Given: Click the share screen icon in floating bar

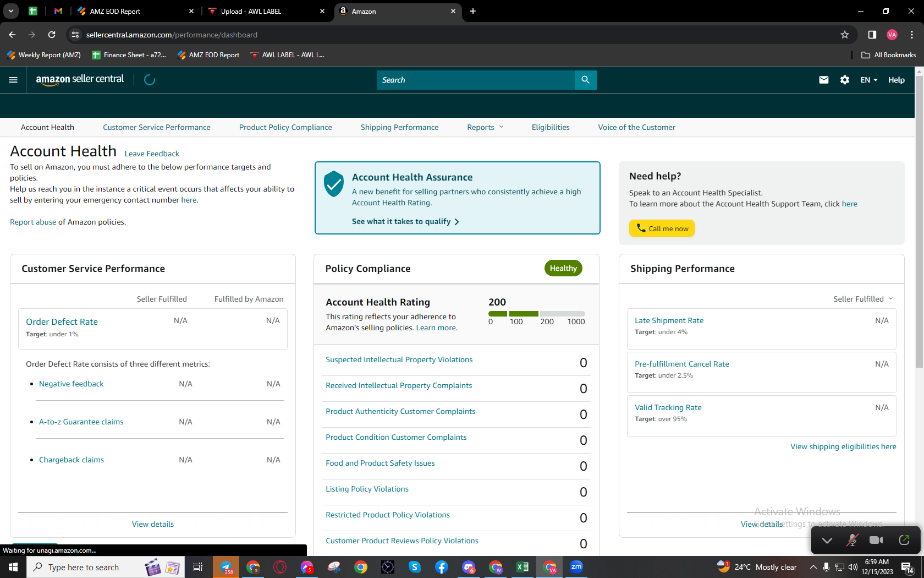Looking at the screenshot, I should (x=904, y=540).
